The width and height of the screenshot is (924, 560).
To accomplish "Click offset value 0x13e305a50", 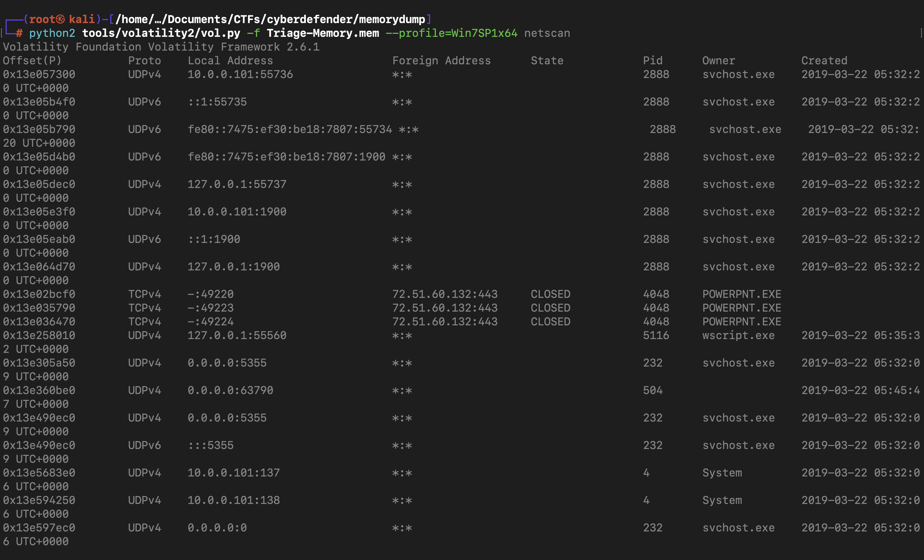I will 39,363.
